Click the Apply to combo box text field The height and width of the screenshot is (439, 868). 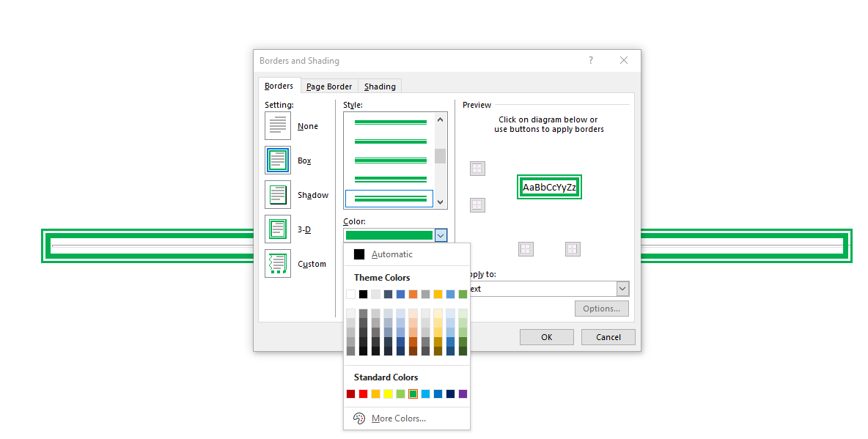tap(542, 289)
